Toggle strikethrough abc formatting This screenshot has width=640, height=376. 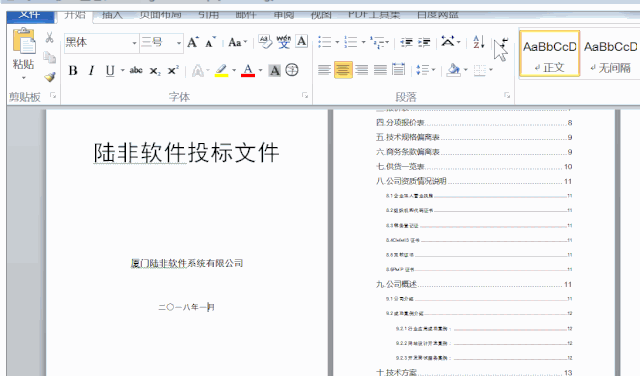point(136,70)
